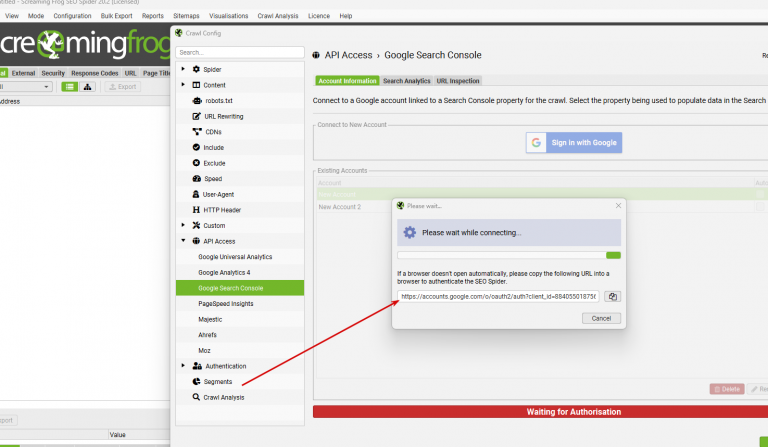Click the globe icon beside API Access heading

[316, 55]
